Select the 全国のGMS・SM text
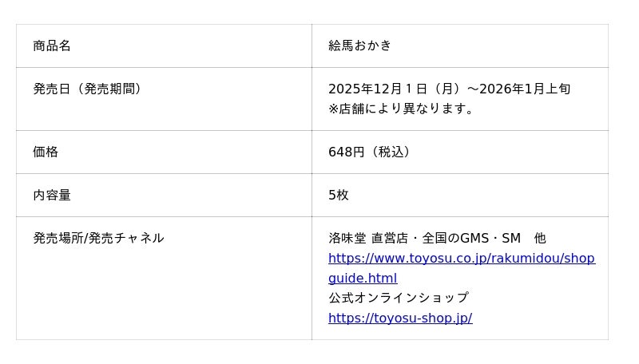The image size is (639, 364). [471, 238]
